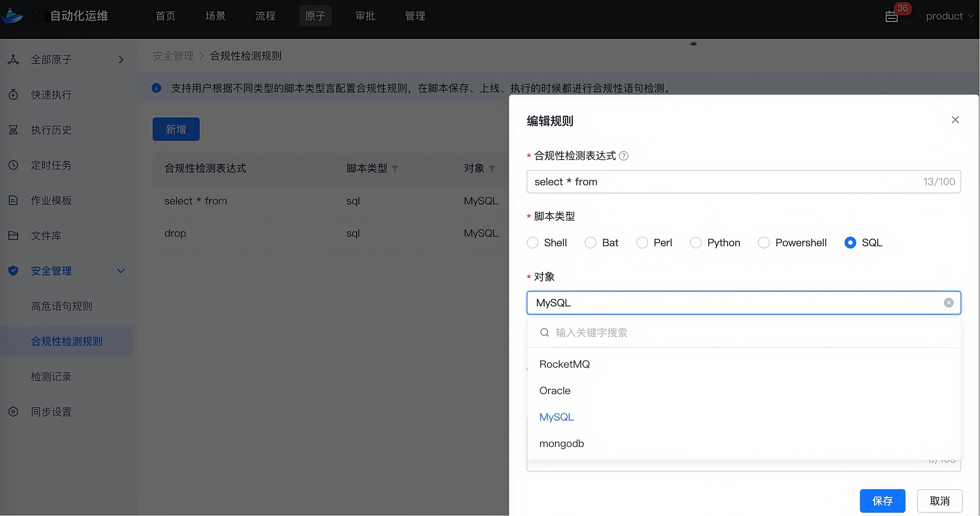The width and height of the screenshot is (980, 516).
Task: Click the 定时任务 clock icon
Action: tap(13, 165)
